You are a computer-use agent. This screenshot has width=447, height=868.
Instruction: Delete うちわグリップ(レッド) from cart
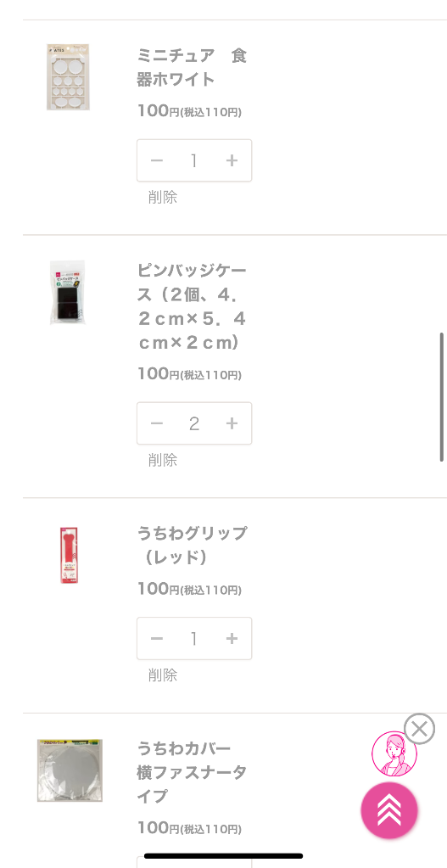[x=163, y=675]
